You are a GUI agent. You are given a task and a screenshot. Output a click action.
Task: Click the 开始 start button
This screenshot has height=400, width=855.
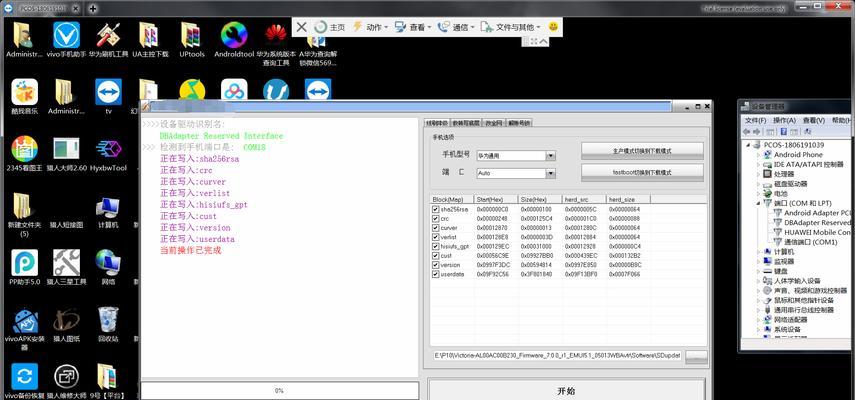click(566, 391)
